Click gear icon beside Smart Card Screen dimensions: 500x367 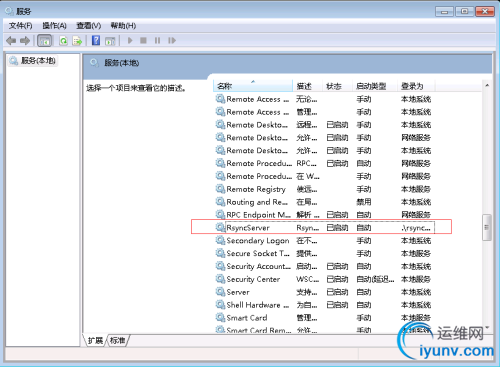point(220,317)
